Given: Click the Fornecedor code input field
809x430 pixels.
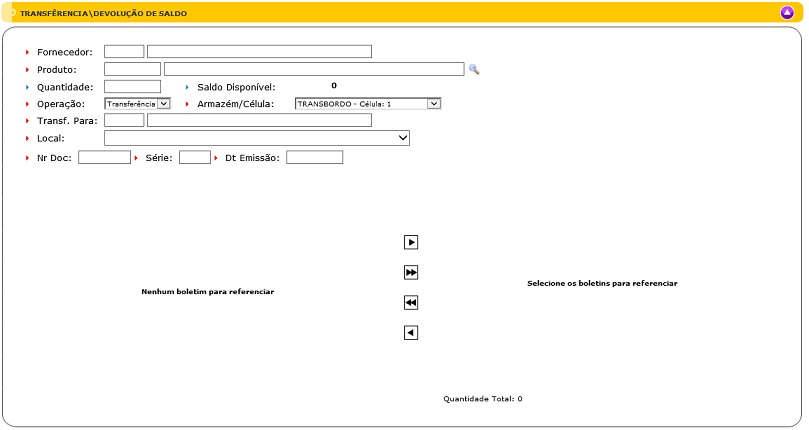Looking at the screenshot, I should pyautogui.click(x=124, y=51).
